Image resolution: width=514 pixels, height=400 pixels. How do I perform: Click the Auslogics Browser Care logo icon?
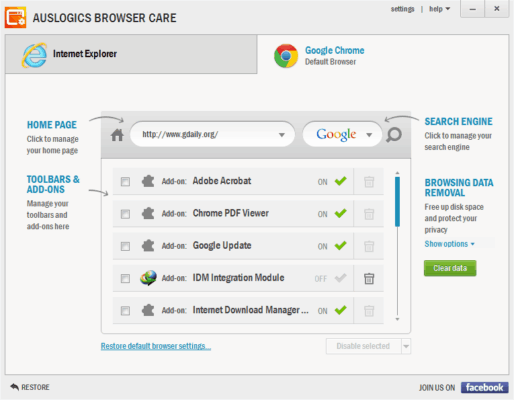click(15, 18)
